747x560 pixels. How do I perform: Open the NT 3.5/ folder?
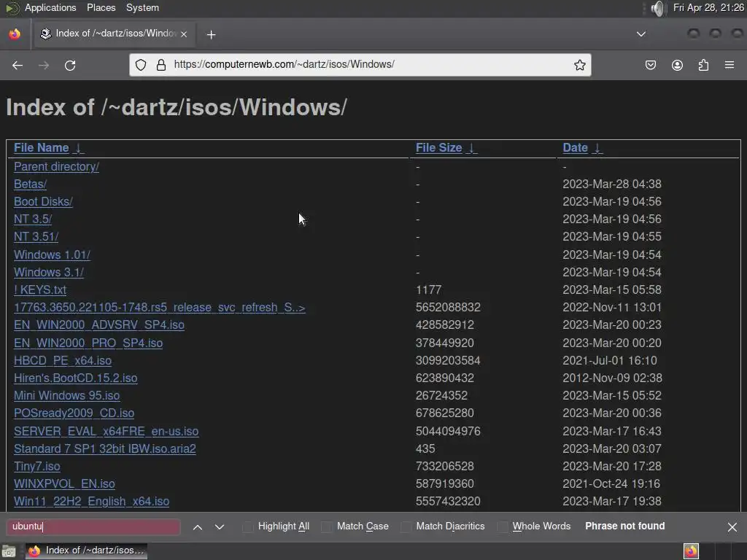coord(33,219)
